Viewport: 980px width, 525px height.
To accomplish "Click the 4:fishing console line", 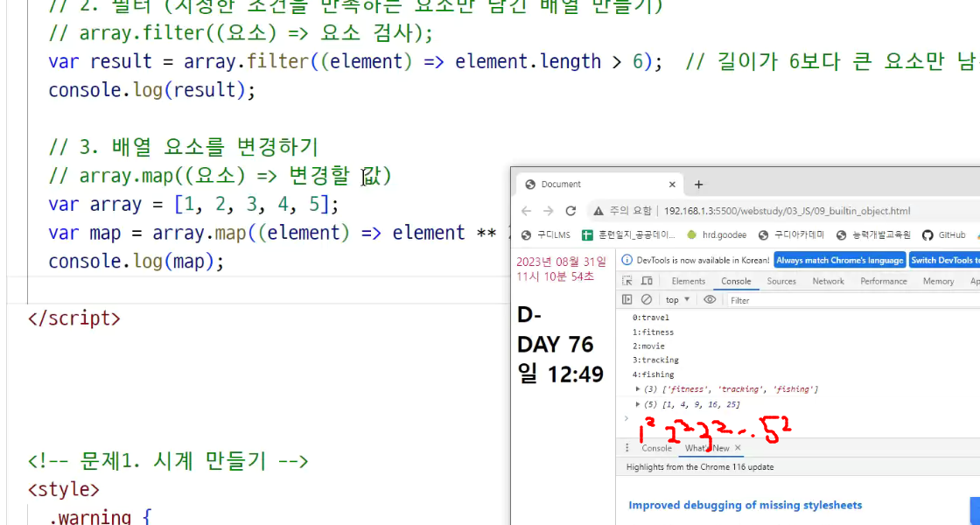I will (653, 374).
